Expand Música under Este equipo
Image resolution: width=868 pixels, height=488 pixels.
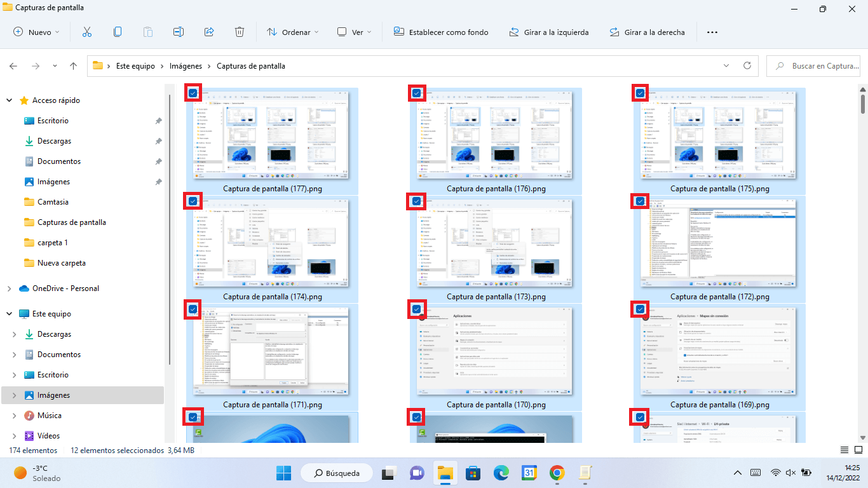coord(15,416)
